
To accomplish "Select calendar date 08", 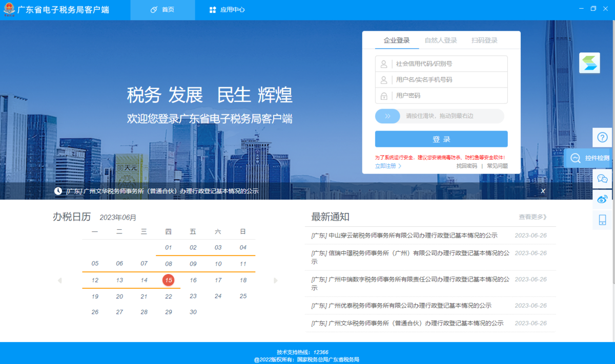I will pyautogui.click(x=169, y=264).
